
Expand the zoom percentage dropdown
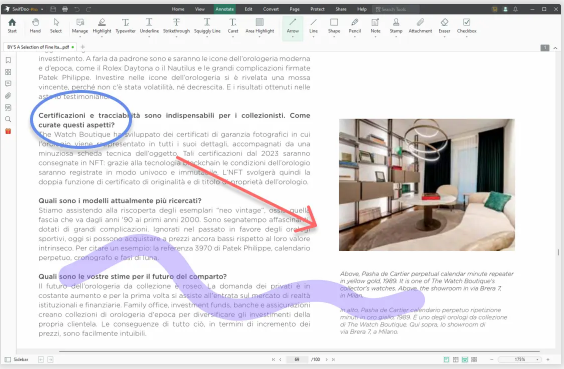point(537,359)
